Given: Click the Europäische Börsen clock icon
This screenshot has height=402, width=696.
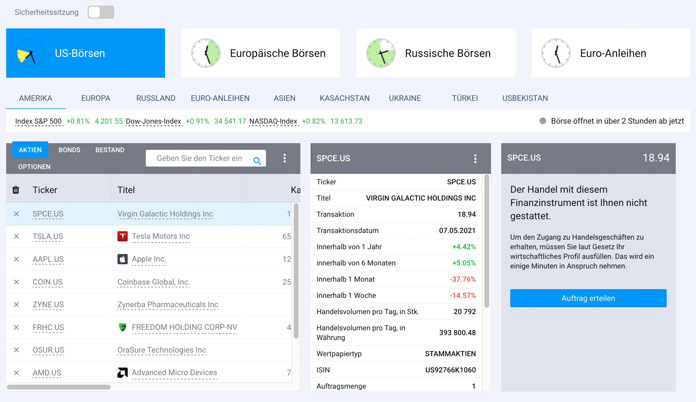Looking at the screenshot, I should 206,53.
